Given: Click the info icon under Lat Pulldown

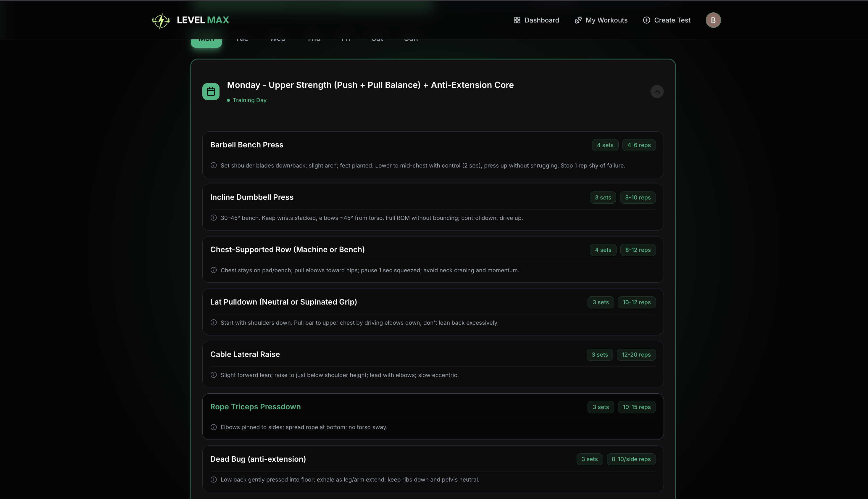Looking at the screenshot, I should pos(214,323).
